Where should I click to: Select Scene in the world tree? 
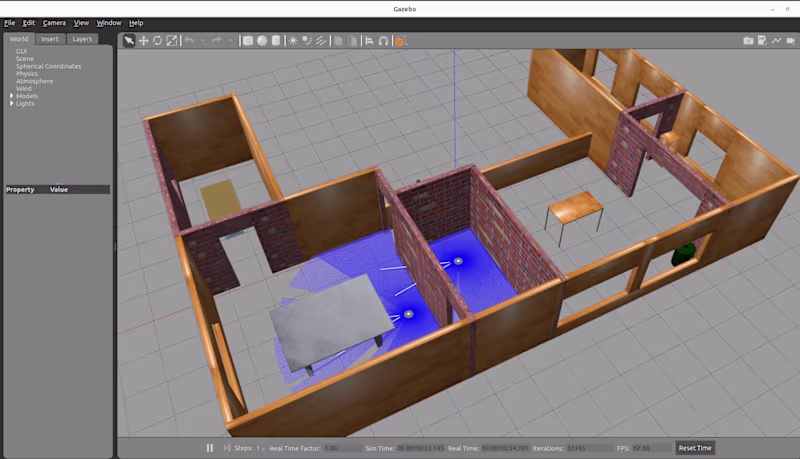click(x=24, y=59)
